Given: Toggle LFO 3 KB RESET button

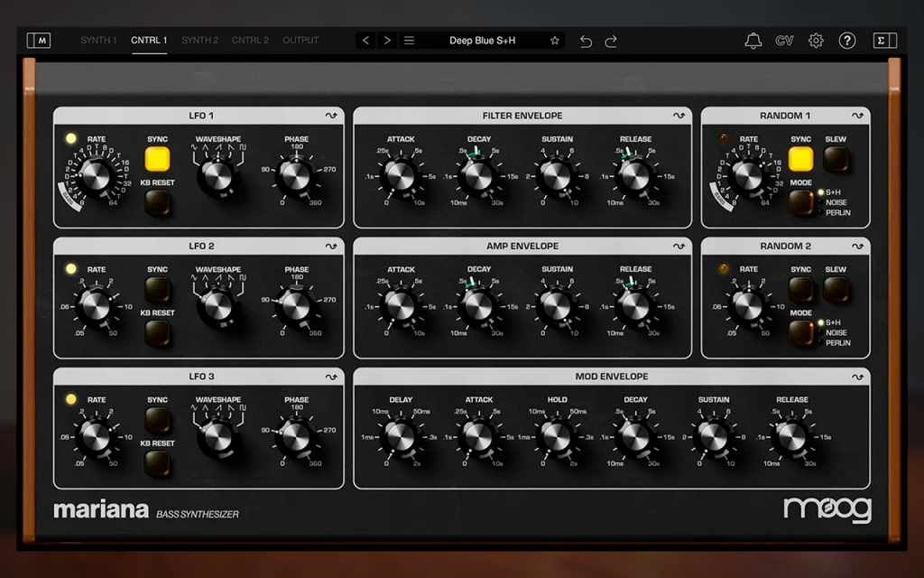Looking at the screenshot, I should click(157, 463).
